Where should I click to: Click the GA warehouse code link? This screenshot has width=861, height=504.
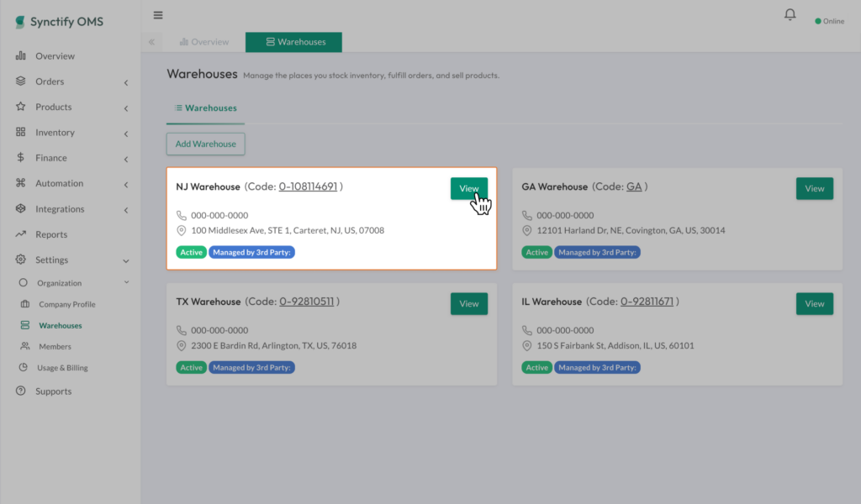634,186
